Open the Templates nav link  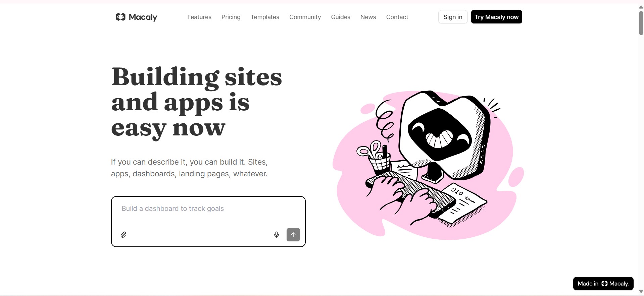265,17
